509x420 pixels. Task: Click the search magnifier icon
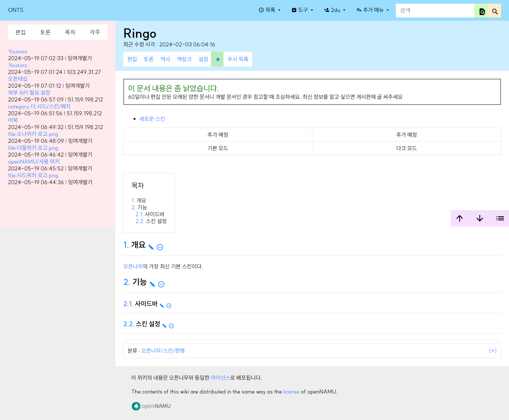click(x=495, y=11)
